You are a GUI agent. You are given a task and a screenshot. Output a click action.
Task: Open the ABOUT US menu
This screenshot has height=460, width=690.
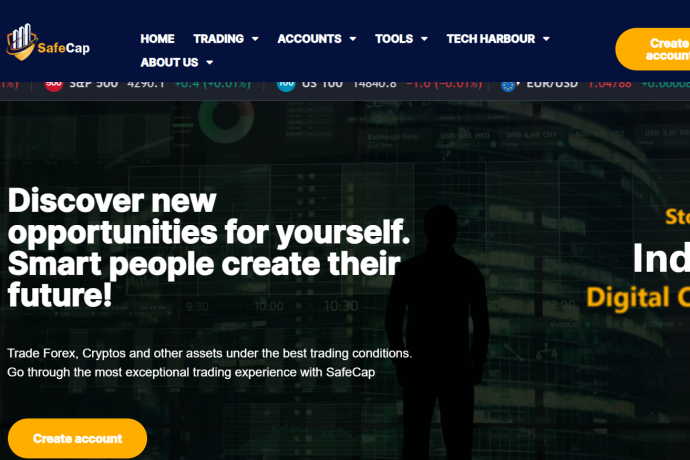[169, 63]
